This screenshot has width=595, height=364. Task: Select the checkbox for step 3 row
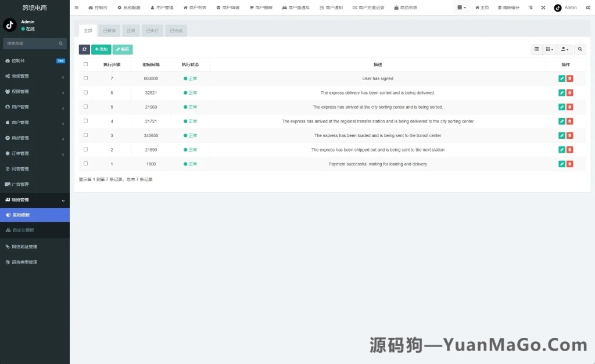pos(85,135)
